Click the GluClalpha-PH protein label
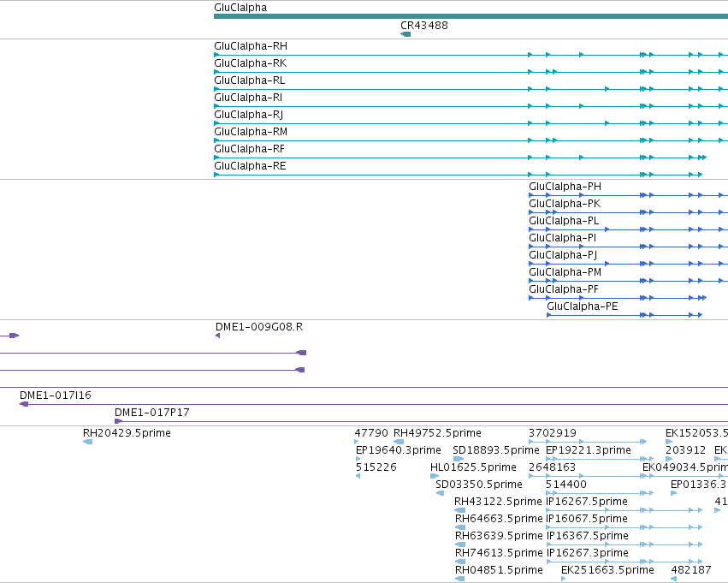This screenshot has width=728, height=583. coord(565,187)
